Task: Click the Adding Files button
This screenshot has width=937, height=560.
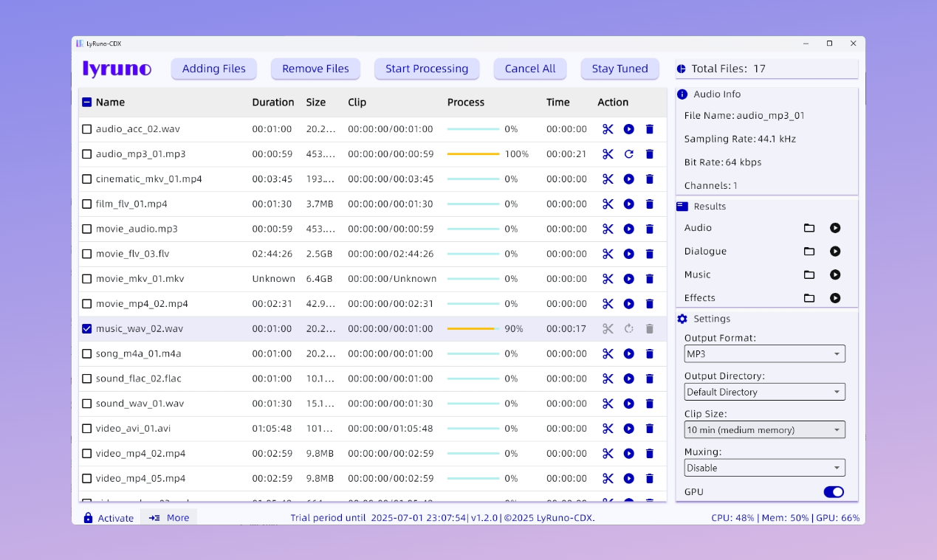Action: (214, 69)
